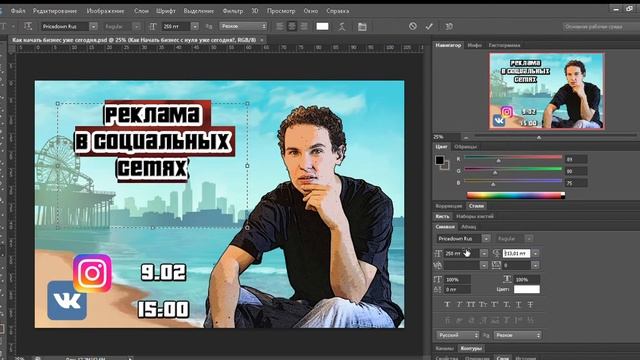Click horizontal scale icon in Character panel
This screenshot has height=360, width=640.
507,279
